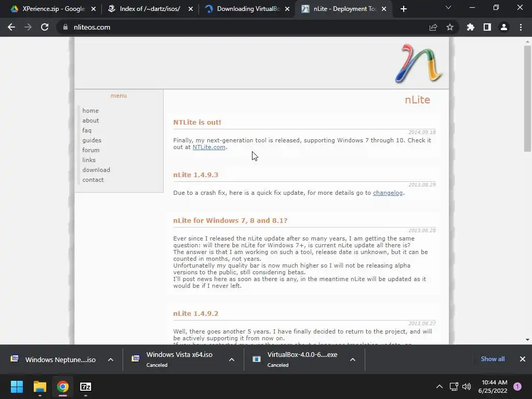Click the nLite 1.4.9.3 heading
This screenshot has height=399, width=532.
point(196,175)
